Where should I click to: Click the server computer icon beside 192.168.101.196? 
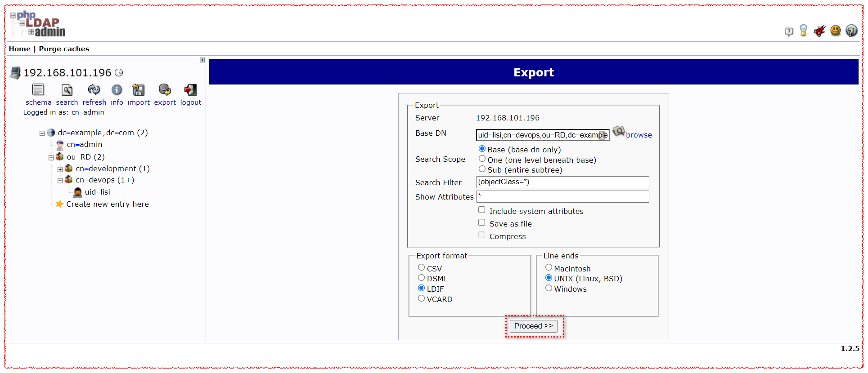tap(15, 73)
